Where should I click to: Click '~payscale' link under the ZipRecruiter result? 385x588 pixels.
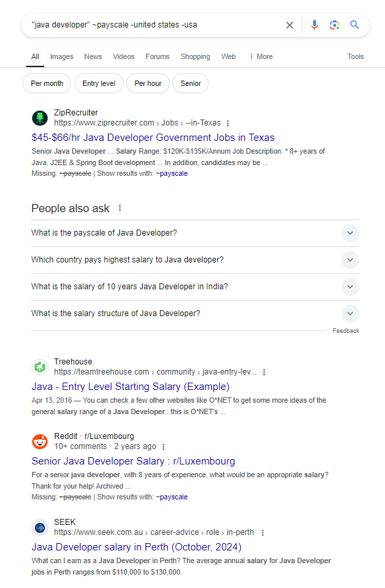tap(172, 174)
